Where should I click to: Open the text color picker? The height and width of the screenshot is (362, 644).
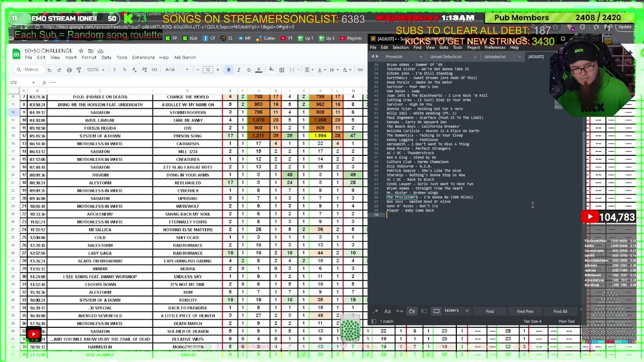(259, 70)
